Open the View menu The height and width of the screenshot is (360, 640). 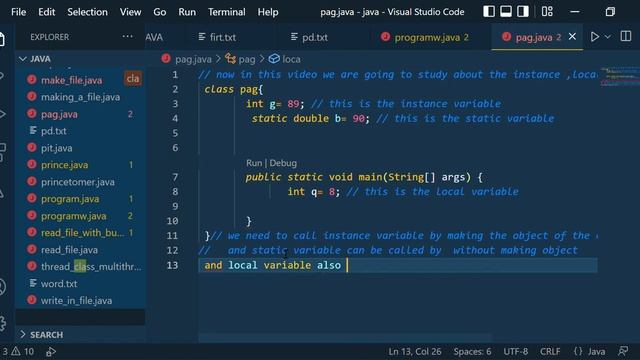(x=130, y=12)
